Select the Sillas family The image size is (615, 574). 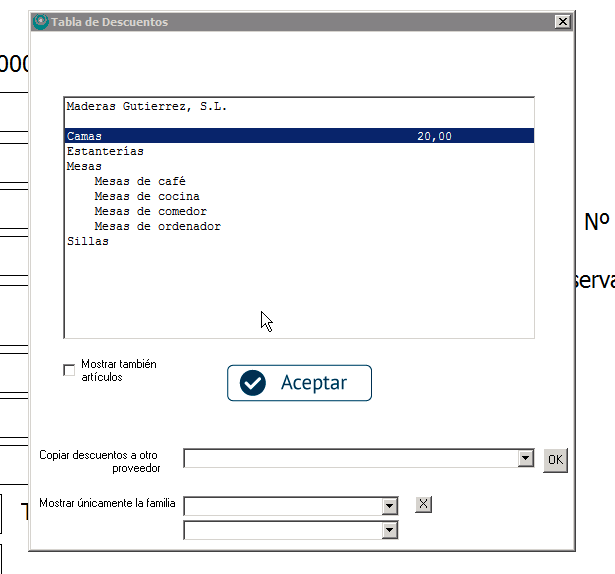tap(88, 241)
